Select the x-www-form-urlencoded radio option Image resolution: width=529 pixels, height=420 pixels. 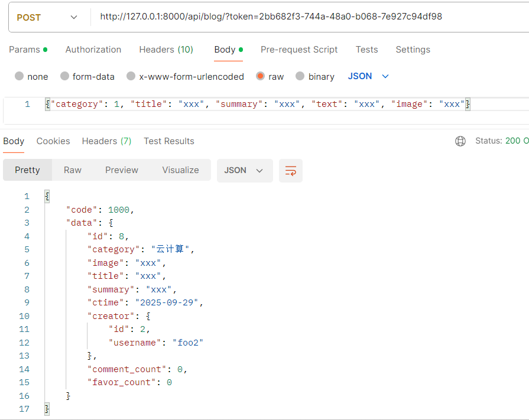pyautogui.click(x=131, y=76)
